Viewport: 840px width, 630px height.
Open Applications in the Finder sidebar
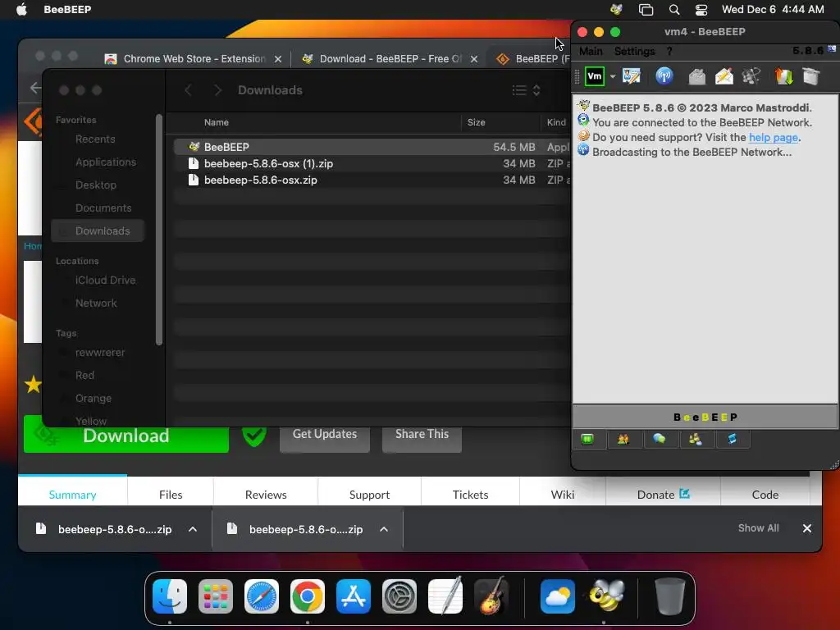pyautogui.click(x=105, y=162)
